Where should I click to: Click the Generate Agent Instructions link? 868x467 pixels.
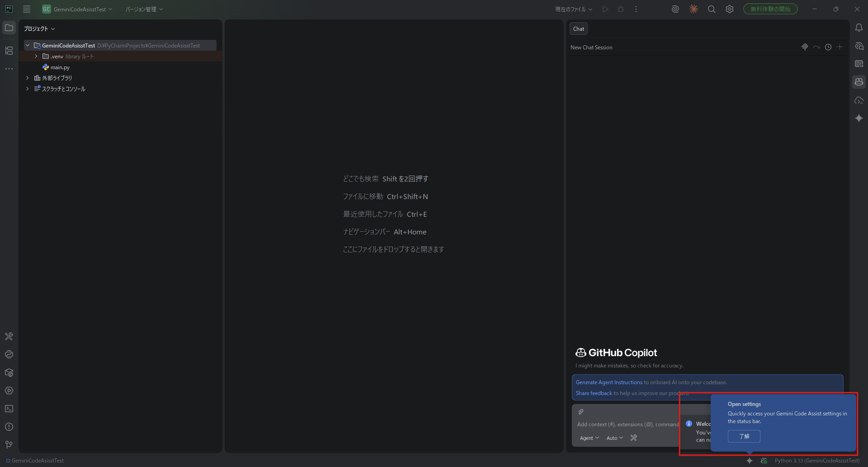(609, 382)
